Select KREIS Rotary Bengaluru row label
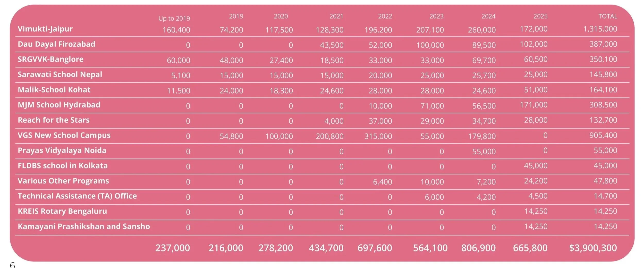644x268 pixels. click(62, 211)
